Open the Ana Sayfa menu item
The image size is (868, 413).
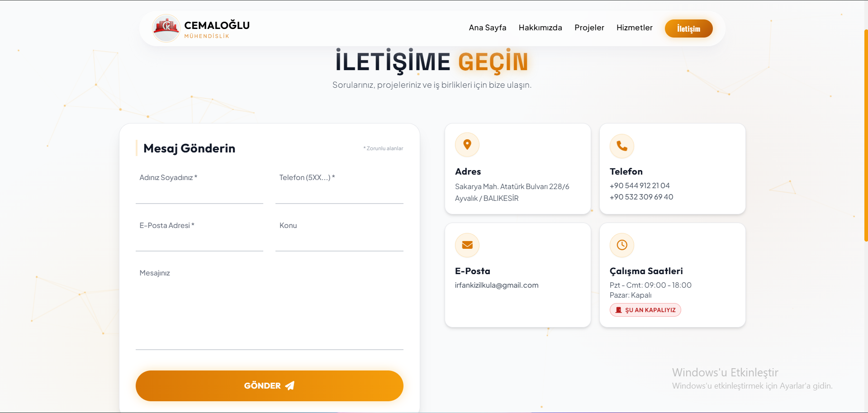487,28
